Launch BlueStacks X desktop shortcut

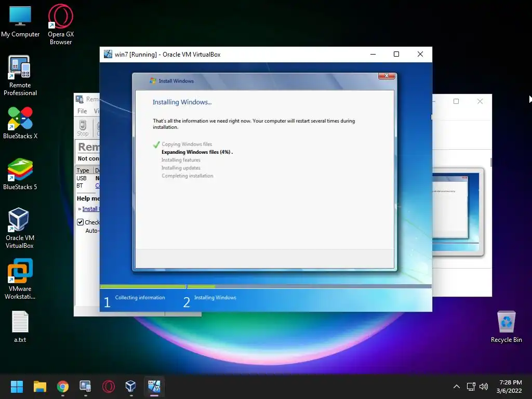pyautogui.click(x=20, y=123)
